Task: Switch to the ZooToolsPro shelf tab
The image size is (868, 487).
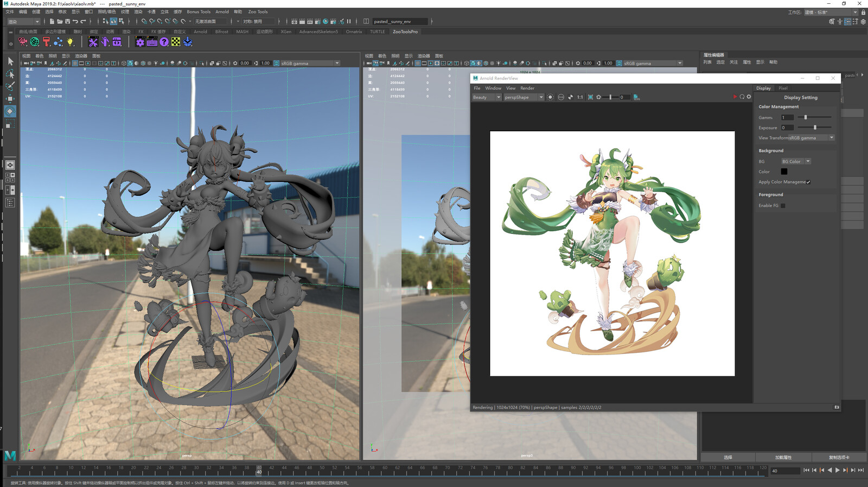Action: tap(405, 31)
